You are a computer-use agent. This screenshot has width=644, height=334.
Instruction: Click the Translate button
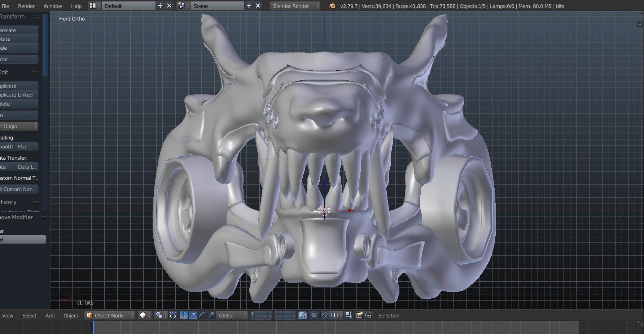(19, 30)
